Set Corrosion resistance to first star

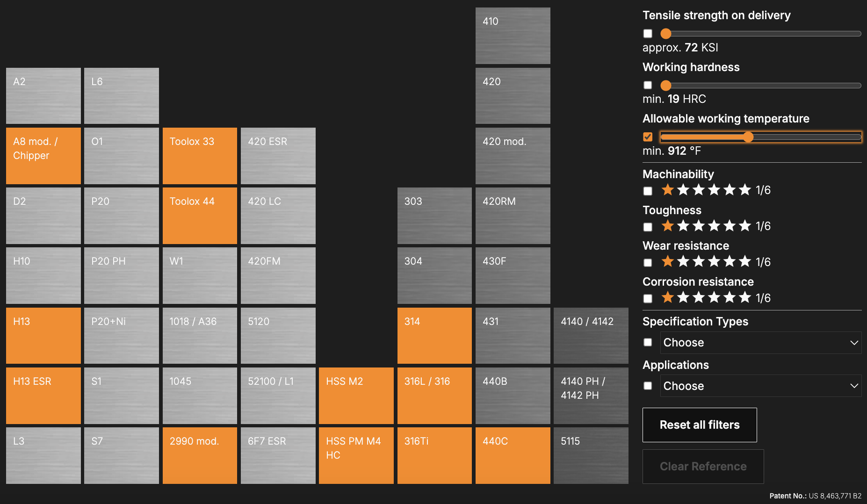coord(668,297)
